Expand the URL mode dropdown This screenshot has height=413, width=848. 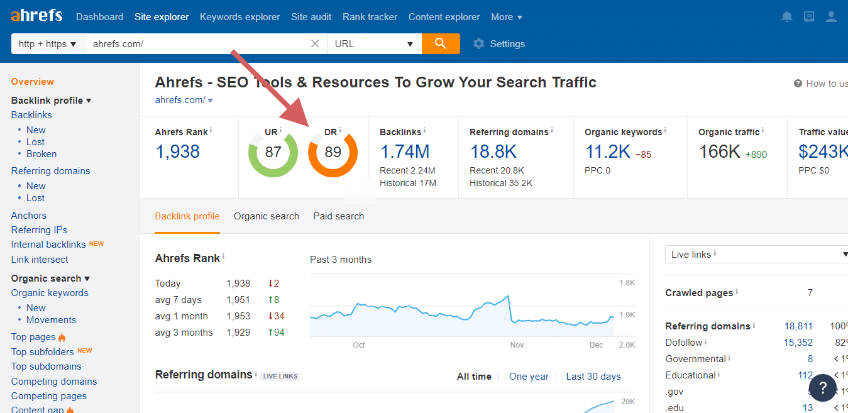(375, 44)
